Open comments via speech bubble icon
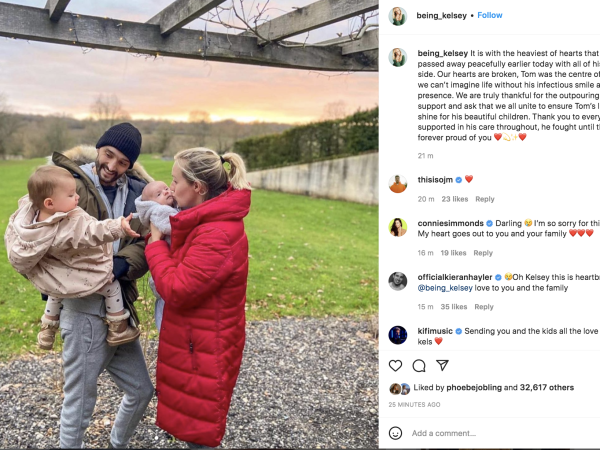600x450 pixels. tap(419, 366)
